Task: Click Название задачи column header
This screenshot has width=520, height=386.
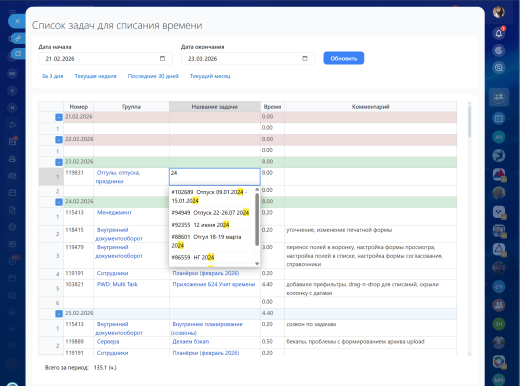Action: 215,107
